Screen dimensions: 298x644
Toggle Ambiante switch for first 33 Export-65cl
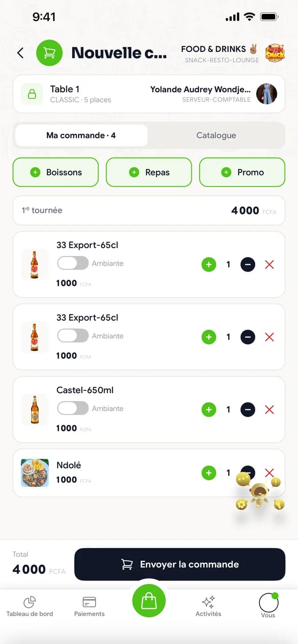point(73,263)
